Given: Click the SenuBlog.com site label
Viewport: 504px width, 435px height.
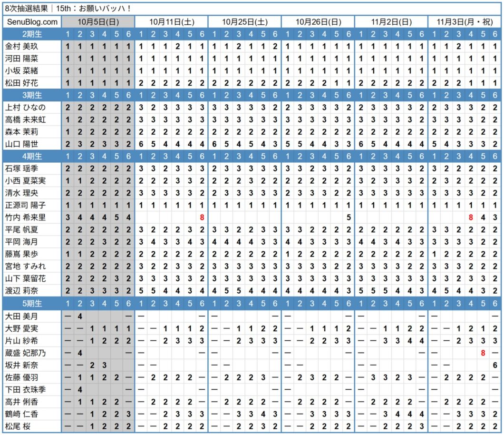Looking at the screenshot, I should pyautogui.click(x=32, y=22).
